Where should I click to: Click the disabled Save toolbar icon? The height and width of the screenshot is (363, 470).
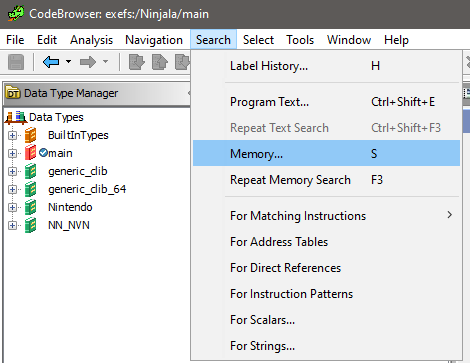tap(16, 62)
